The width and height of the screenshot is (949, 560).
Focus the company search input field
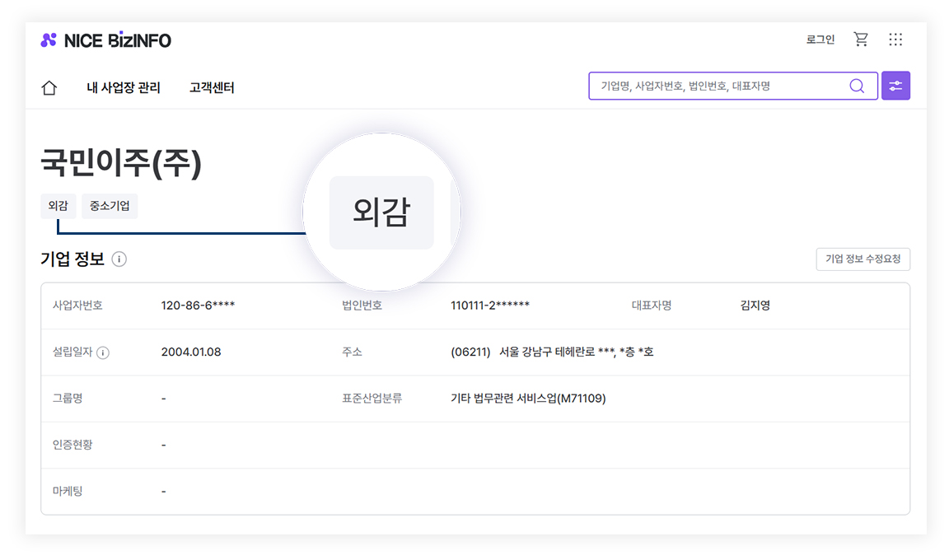[x=717, y=86]
